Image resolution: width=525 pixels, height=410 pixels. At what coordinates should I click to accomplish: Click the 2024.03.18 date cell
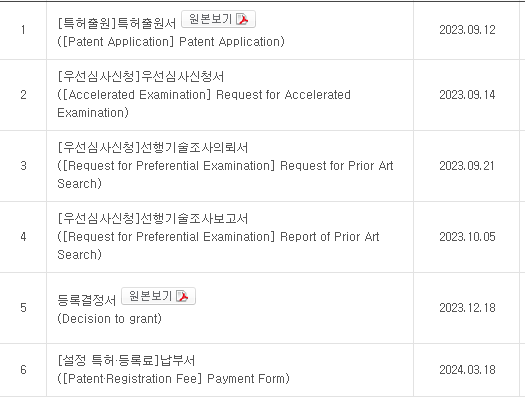[x=467, y=370]
